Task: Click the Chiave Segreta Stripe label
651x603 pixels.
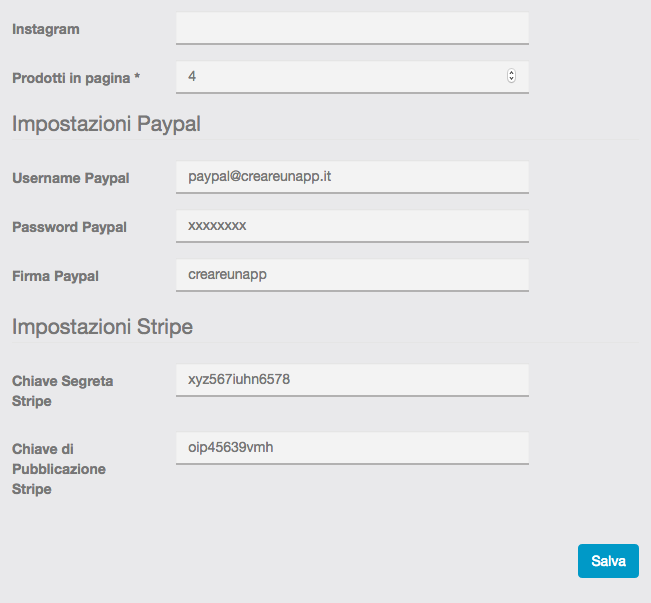Action: (62, 391)
